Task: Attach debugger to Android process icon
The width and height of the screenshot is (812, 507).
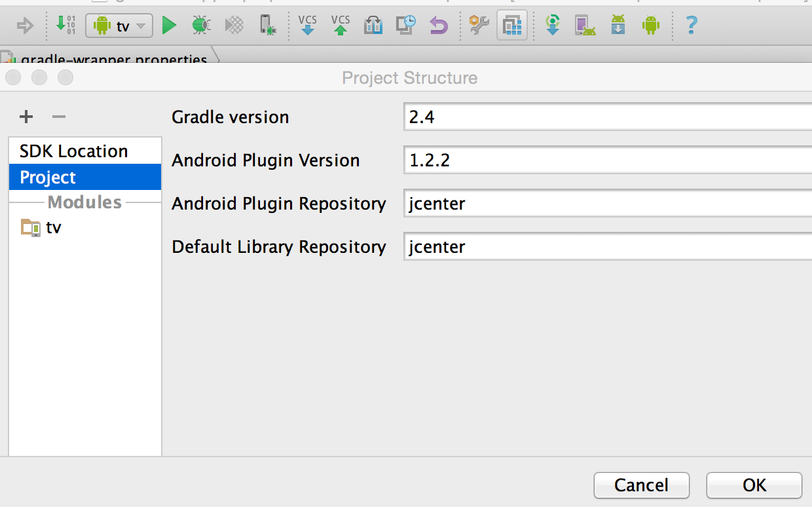Action: pos(268,26)
